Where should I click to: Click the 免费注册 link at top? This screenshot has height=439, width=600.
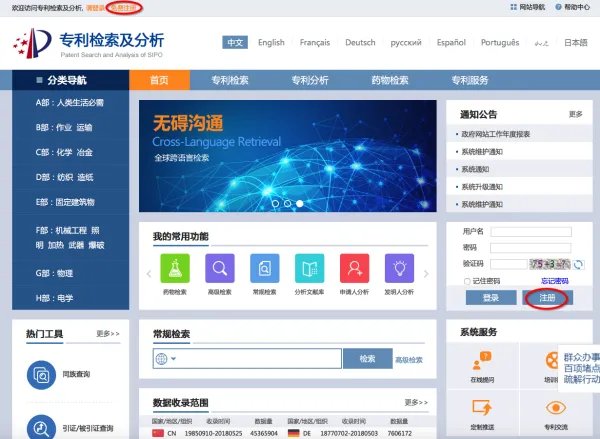tap(124, 8)
